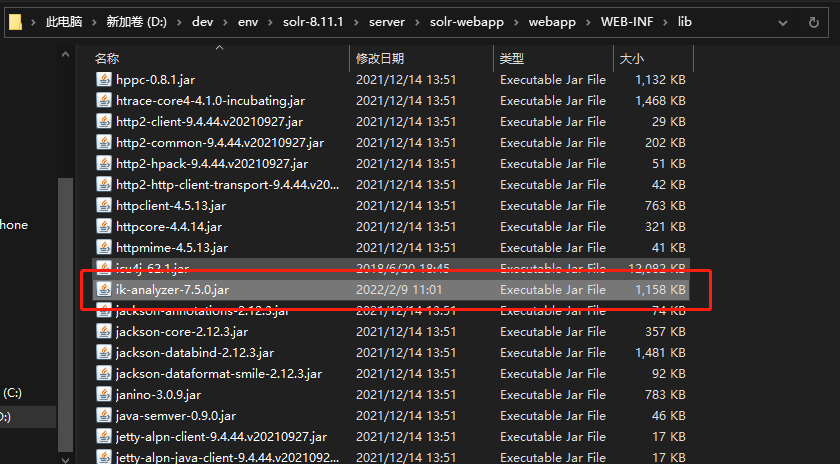The width and height of the screenshot is (840, 464).
Task: Expand the chevron after webapp in the path
Action: 588,23
